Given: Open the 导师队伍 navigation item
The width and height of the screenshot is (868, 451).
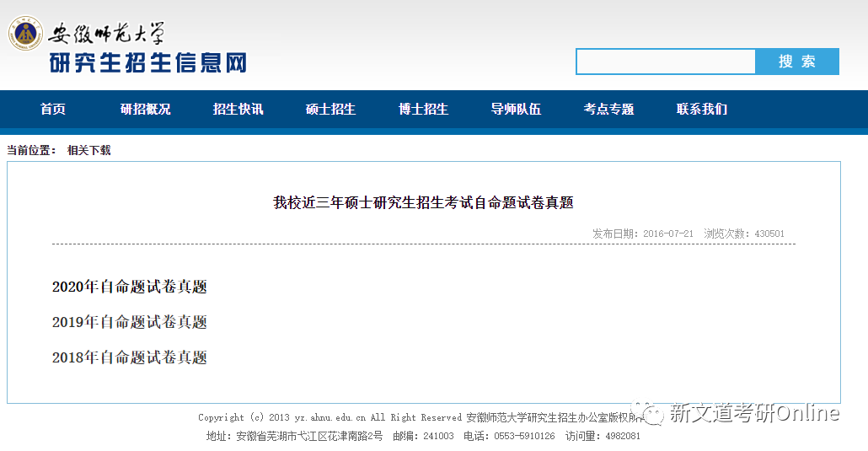Looking at the screenshot, I should click(516, 109).
